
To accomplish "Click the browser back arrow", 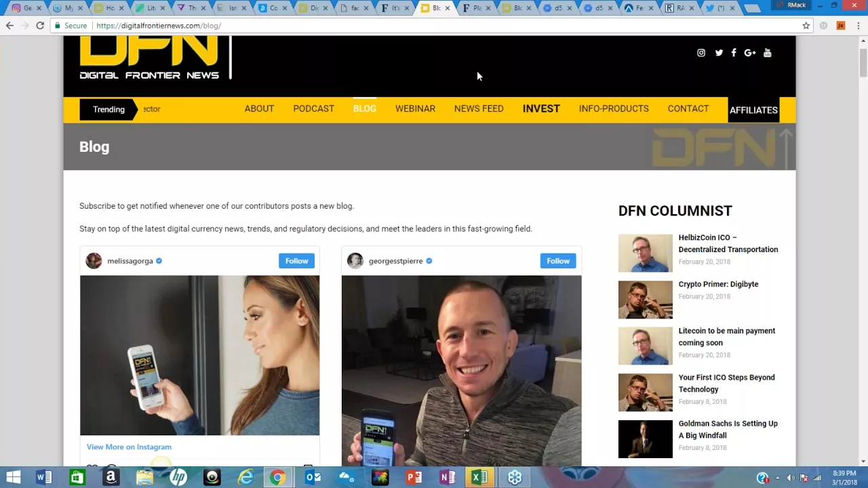I will 9,26.
